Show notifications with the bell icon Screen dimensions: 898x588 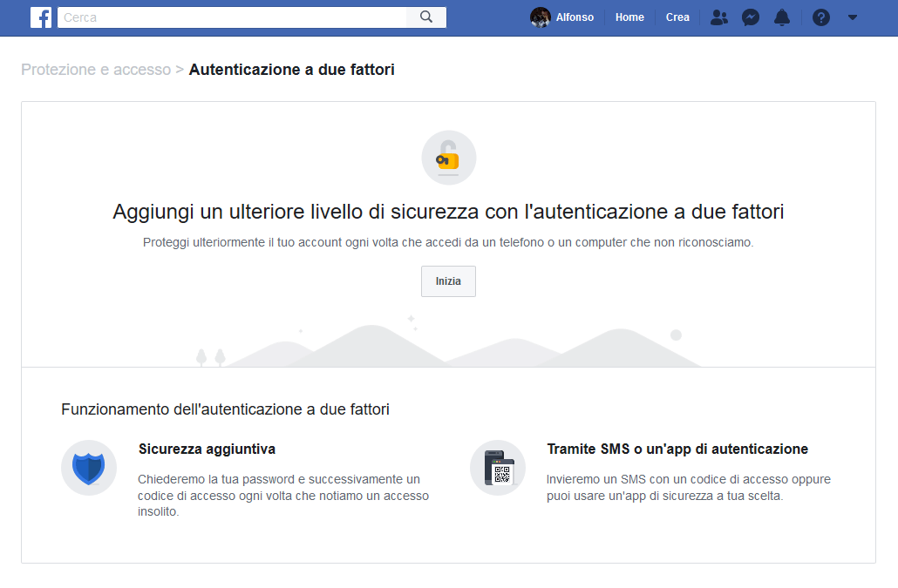[x=783, y=17]
